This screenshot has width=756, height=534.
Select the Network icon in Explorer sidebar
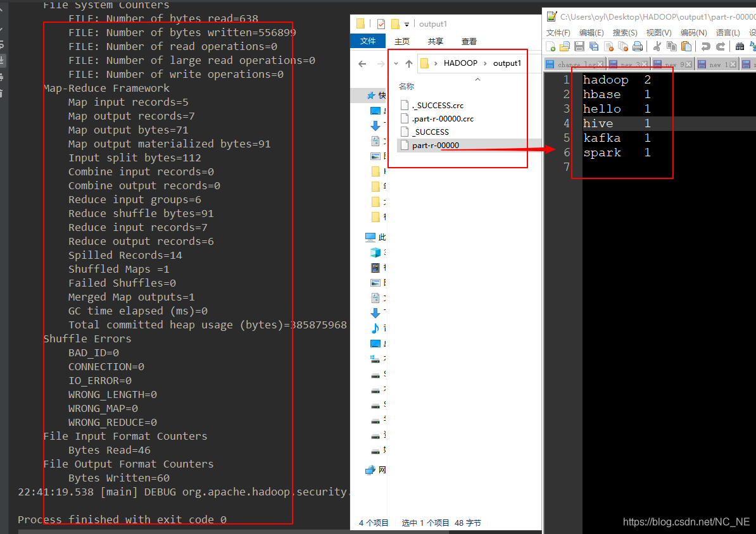pyautogui.click(x=370, y=470)
